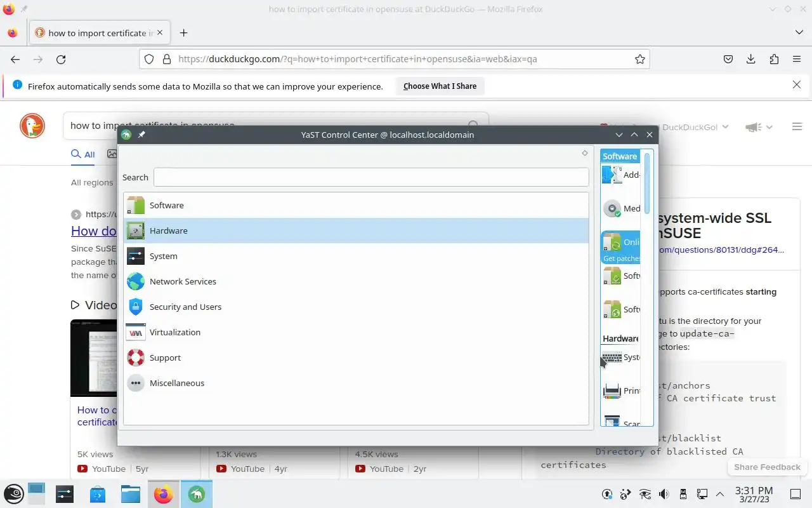The height and width of the screenshot is (508, 812).
Task: Click the Share Feedback link
Action: pyautogui.click(x=767, y=467)
